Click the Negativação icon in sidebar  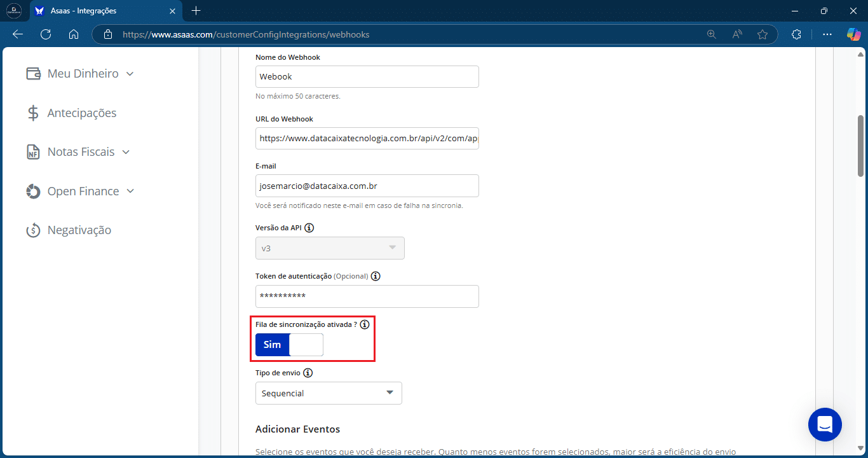tap(34, 230)
